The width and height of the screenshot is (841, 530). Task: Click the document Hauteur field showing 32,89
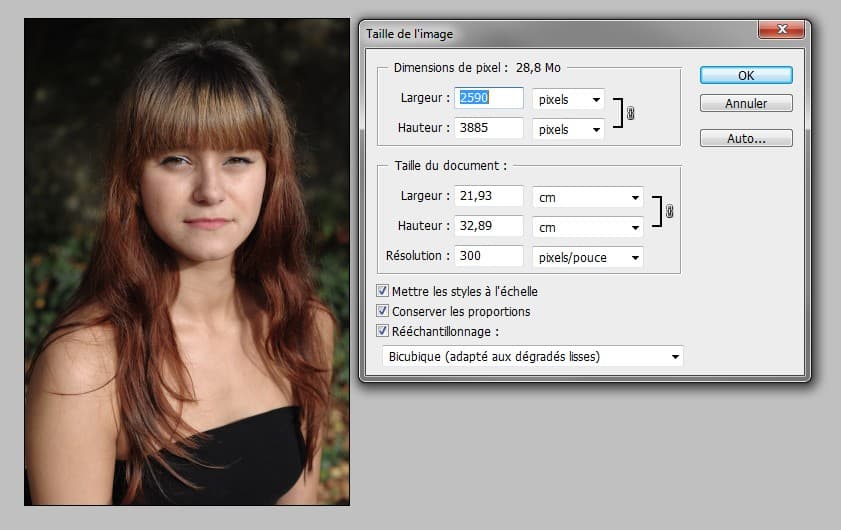click(489, 226)
